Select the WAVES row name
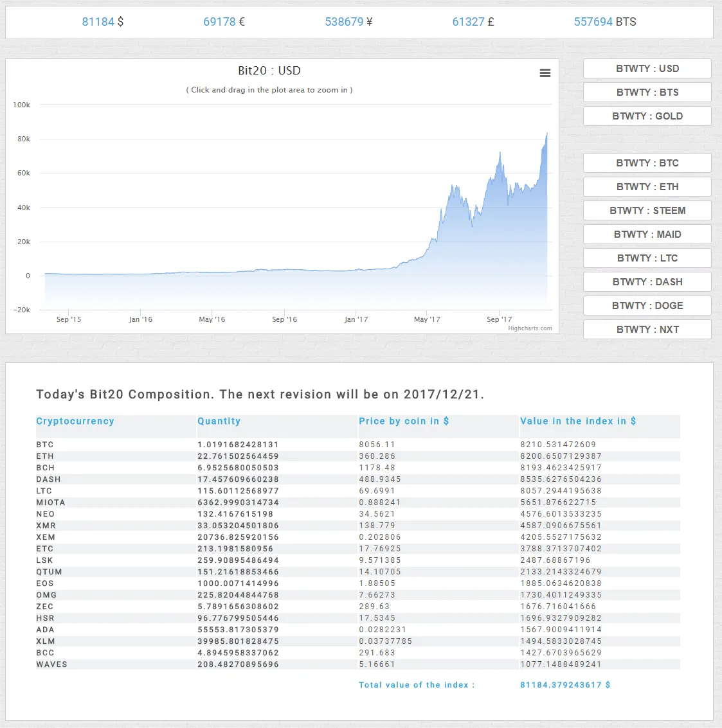Viewport: 722px width, 728px height. click(x=51, y=664)
